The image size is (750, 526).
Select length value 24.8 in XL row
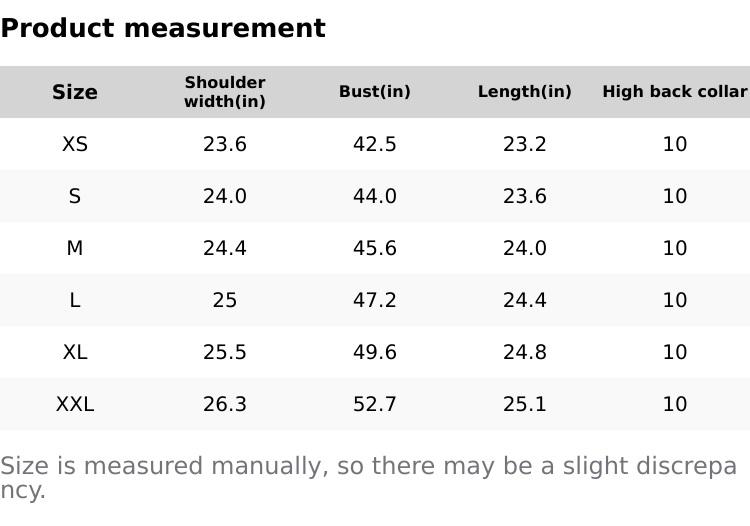click(x=525, y=352)
